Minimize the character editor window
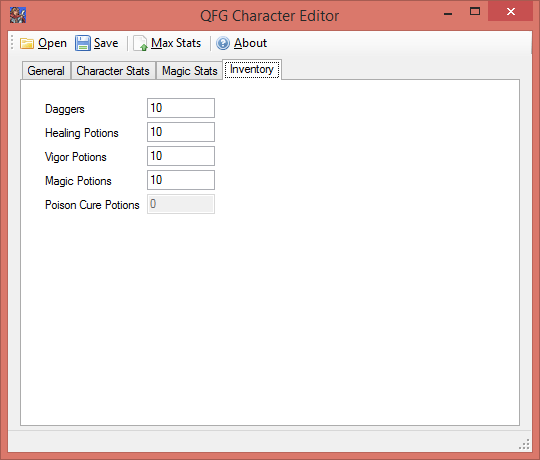Viewport: 540px width, 460px height. click(448, 12)
